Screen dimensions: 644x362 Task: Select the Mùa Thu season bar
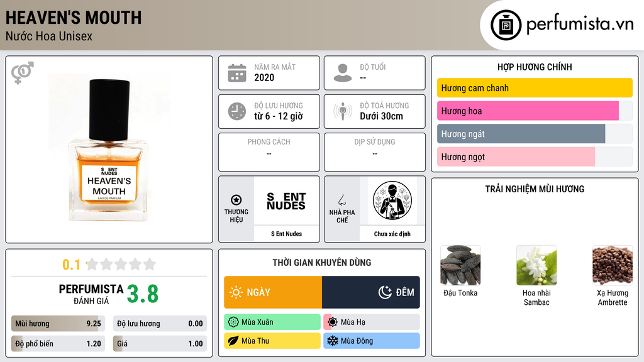tap(272, 341)
